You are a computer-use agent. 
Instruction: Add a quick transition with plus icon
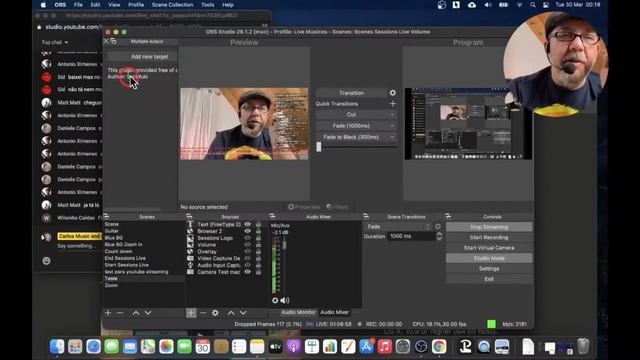tap(393, 104)
